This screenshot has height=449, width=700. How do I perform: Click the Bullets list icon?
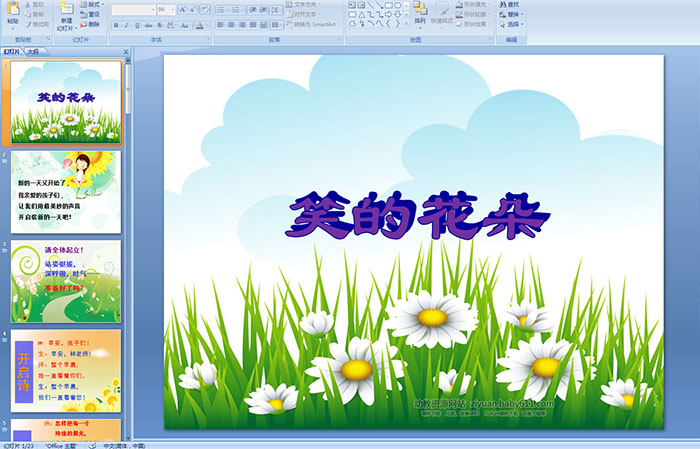pyautogui.click(x=221, y=9)
